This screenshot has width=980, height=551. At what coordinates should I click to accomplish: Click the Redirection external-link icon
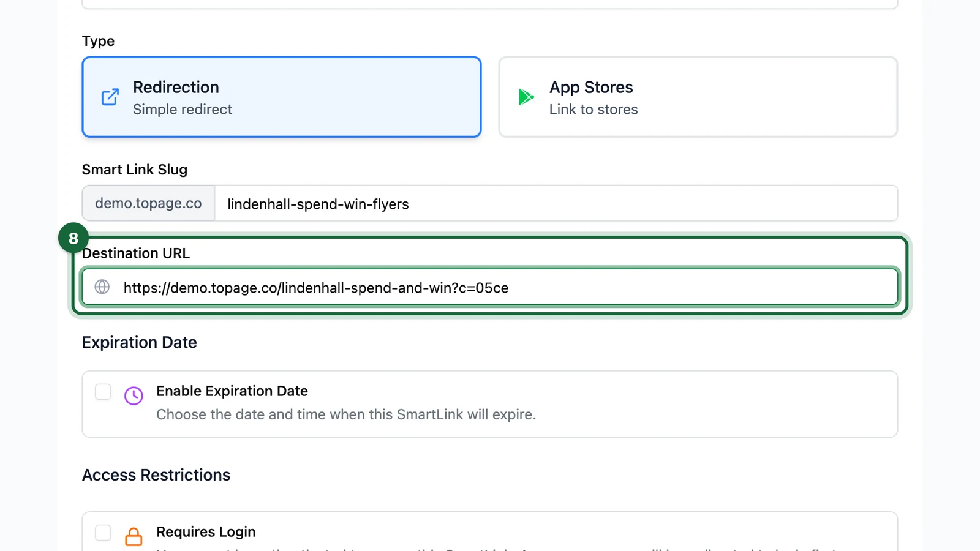coord(110,97)
